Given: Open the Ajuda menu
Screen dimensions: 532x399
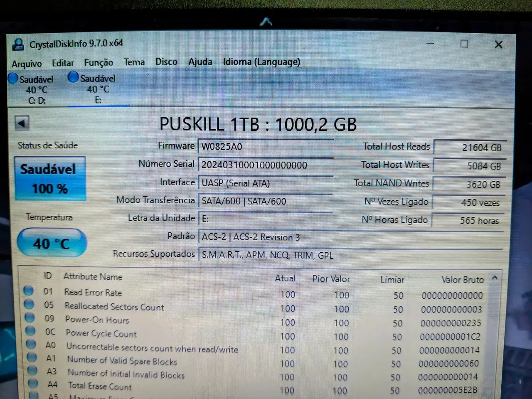Looking at the screenshot, I should [x=200, y=62].
